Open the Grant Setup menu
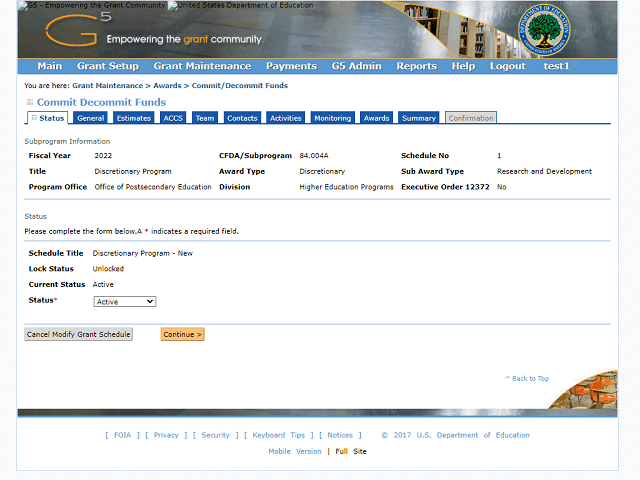Image resolution: width=640 pixels, height=480 pixels. point(108,66)
